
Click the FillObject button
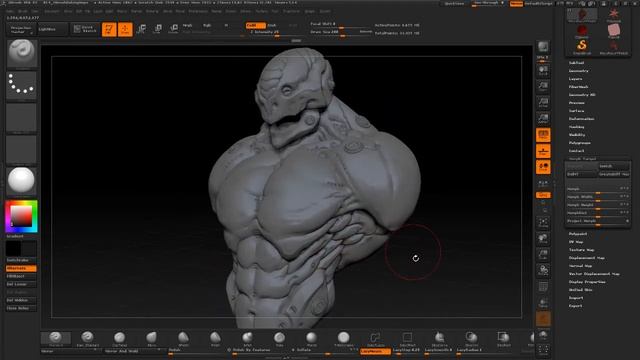pyautogui.click(x=21, y=276)
